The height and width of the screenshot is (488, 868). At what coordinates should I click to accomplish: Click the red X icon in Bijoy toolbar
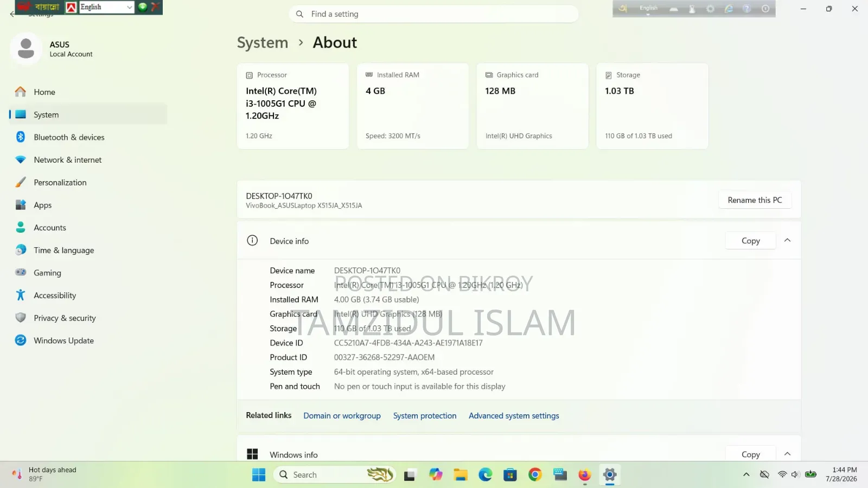pos(155,7)
